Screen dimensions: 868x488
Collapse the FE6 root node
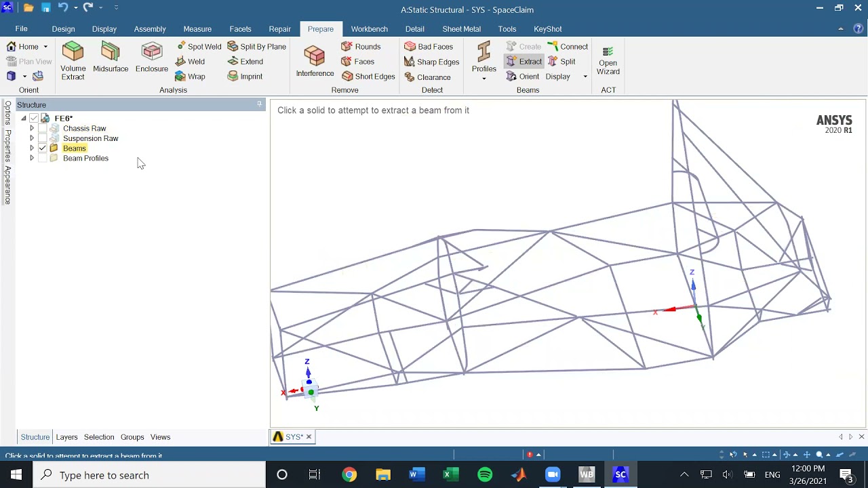pyautogui.click(x=24, y=119)
